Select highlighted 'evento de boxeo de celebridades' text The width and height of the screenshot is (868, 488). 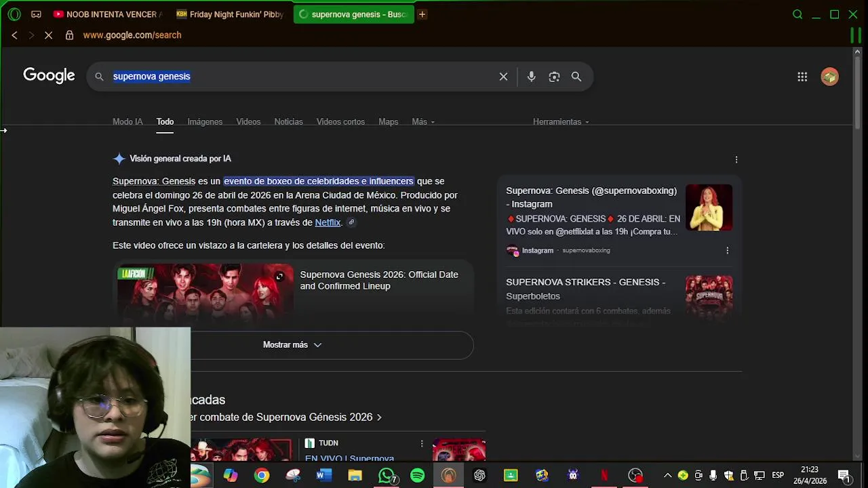tap(319, 182)
